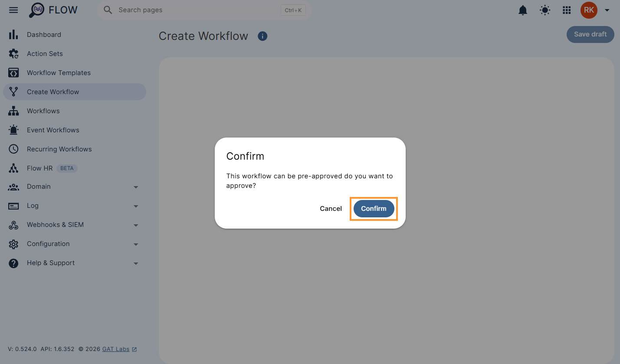This screenshot has width=620, height=364.
Task: Click the Recurring Workflows clock icon
Action: 13,149
